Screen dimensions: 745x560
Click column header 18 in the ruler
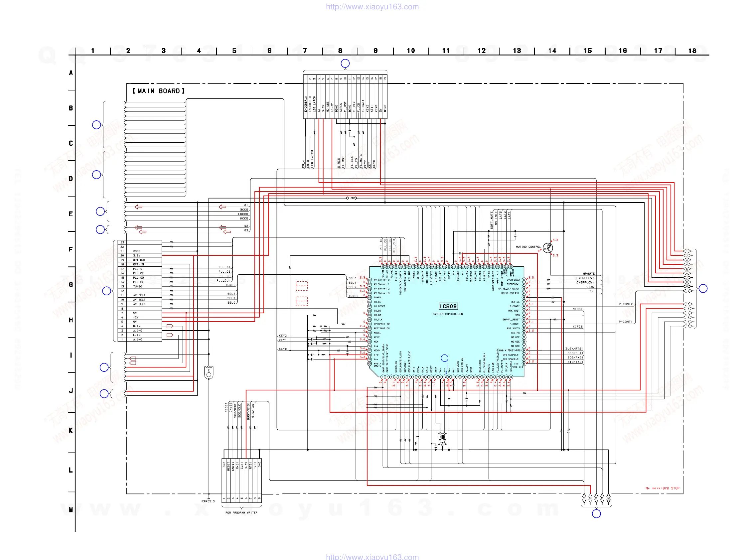point(692,51)
